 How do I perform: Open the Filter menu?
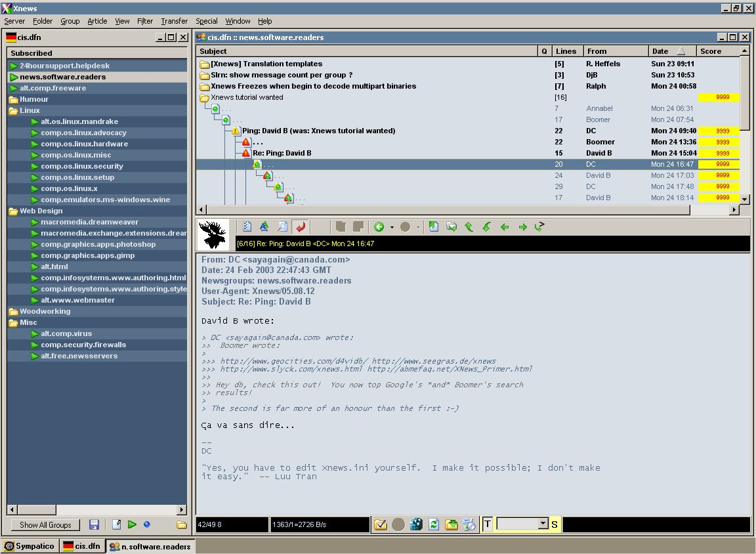pos(145,21)
